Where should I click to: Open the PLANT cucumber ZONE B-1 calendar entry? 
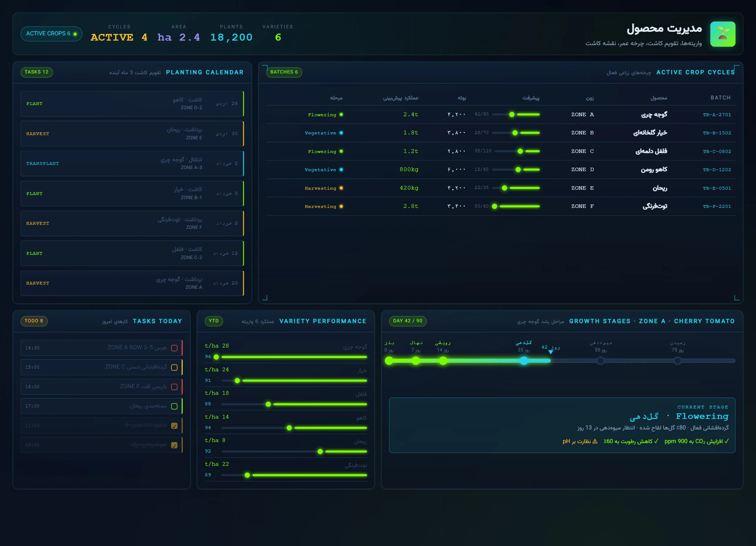coord(132,193)
